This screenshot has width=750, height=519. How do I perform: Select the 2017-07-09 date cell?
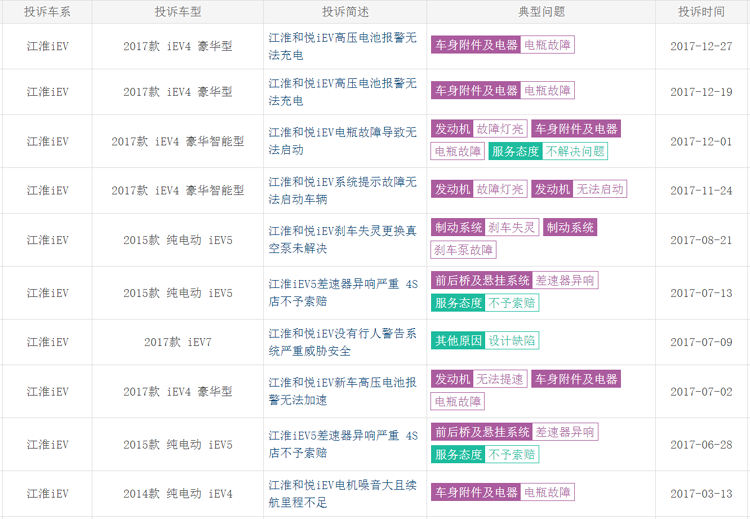(x=701, y=342)
